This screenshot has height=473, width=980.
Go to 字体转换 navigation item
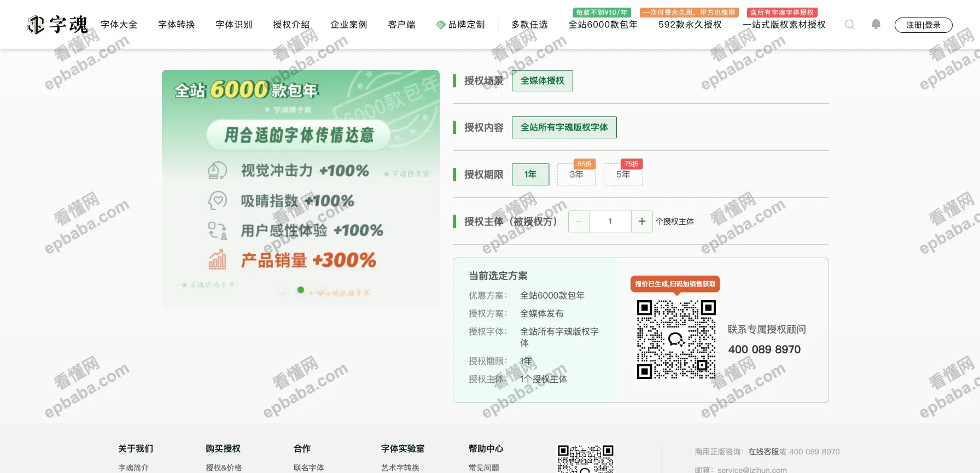point(177,25)
